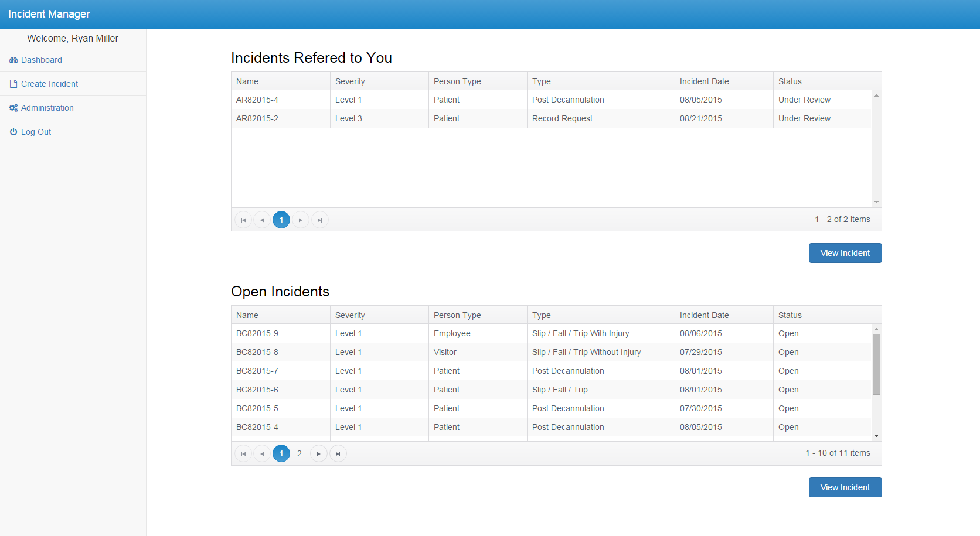Viewport: 980px width, 536px height.
Task: Sort Open Incidents by Status column
Action: (x=822, y=315)
